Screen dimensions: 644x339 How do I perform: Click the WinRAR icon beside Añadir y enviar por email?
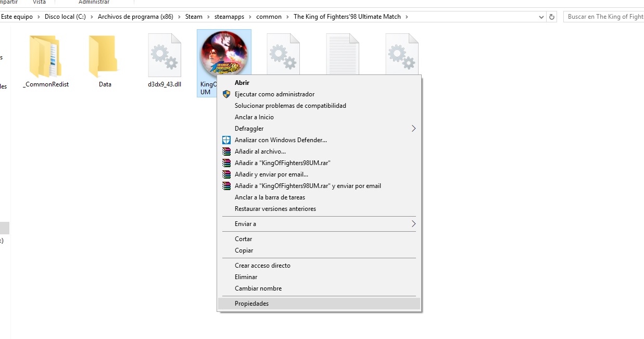point(226,174)
